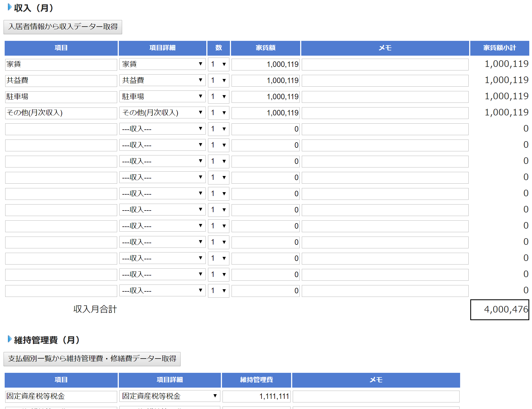Screen dimensions: 532x409
Task: Open the first empty ---収入--- dropdown
Action: pyautogui.click(x=162, y=129)
